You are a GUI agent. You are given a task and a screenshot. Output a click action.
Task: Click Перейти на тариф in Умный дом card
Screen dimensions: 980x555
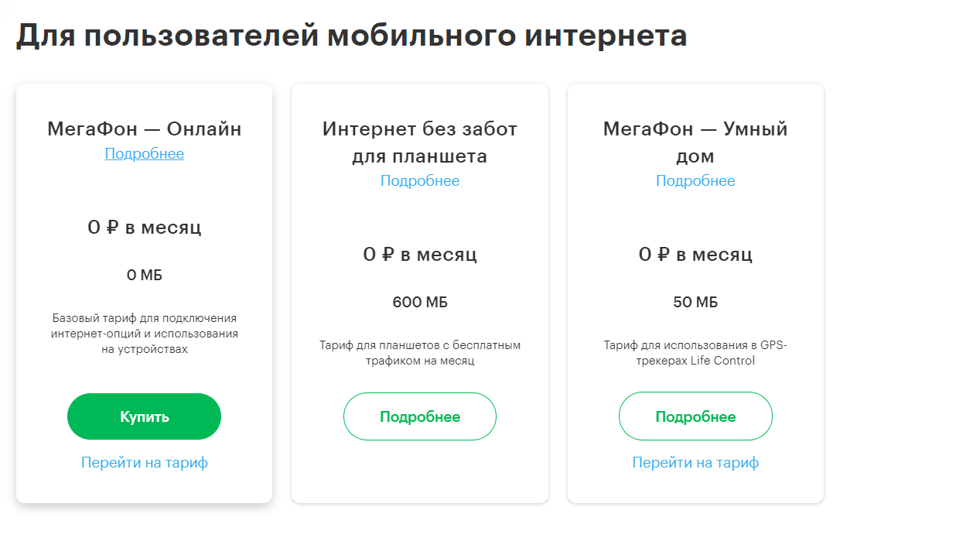pos(695,462)
